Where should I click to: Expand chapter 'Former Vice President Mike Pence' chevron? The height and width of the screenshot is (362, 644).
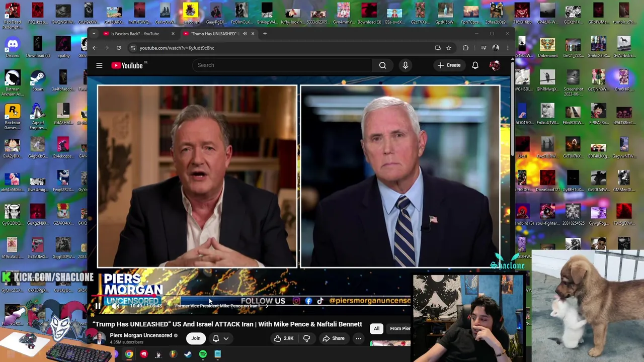coord(267,306)
